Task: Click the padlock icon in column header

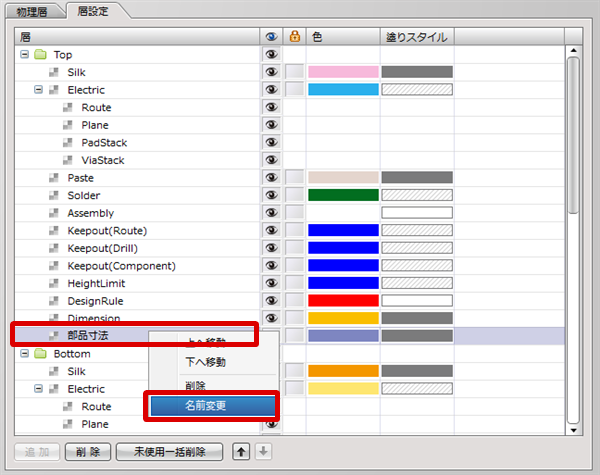Action: click(x=294, y=37)
